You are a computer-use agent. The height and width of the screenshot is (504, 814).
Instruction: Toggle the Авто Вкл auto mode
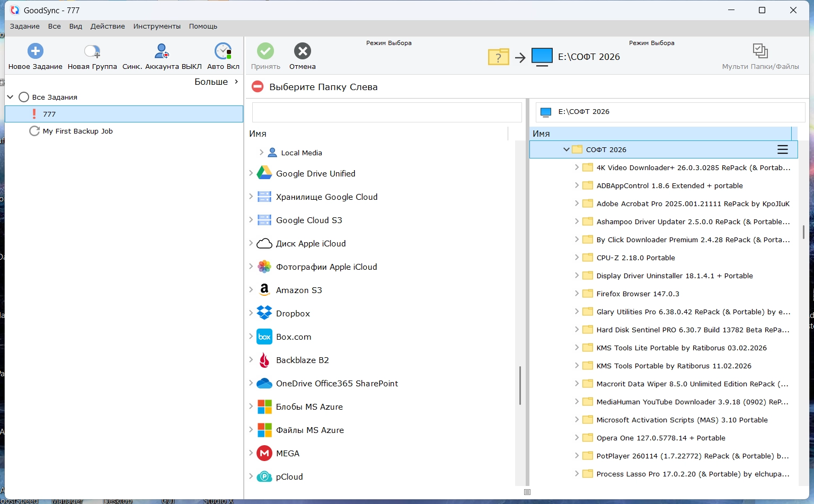tap(223, 51)
